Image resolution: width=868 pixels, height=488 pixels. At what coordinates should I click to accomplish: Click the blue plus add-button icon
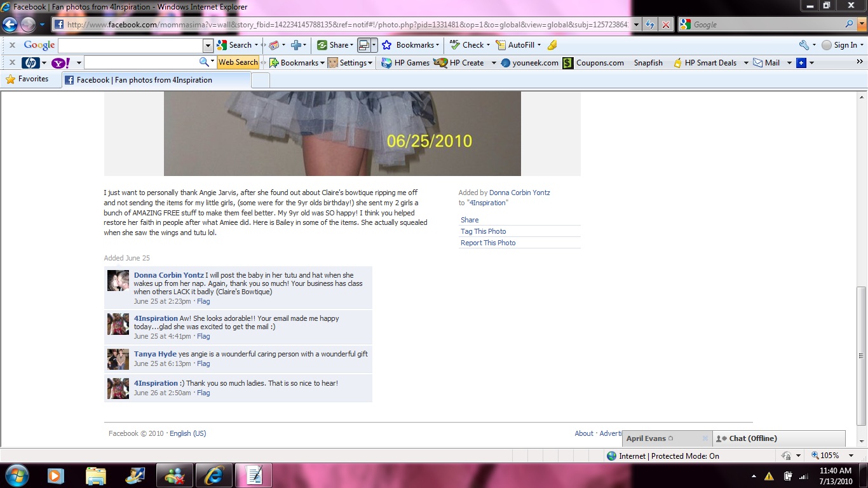pos(296,45)
